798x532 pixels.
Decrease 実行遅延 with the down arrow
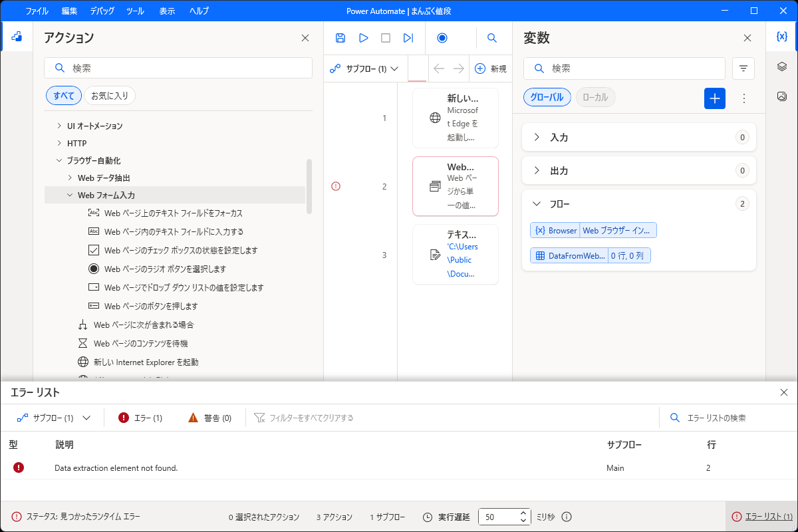coord(524,521)
